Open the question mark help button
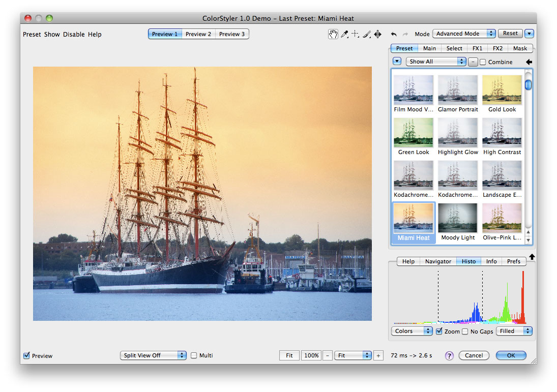 click(449, 355)
